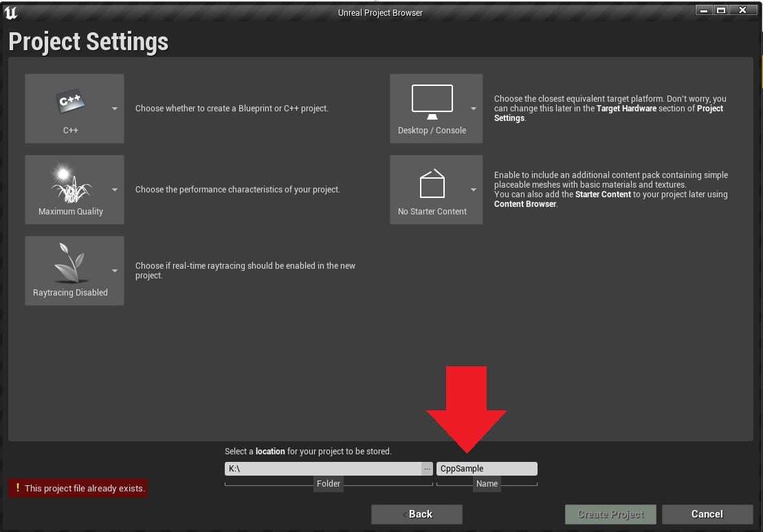Image resolution: width=763 pixels, height=532 pixels.
Task: Open the Desktop / Console dropdown arrow
Action: [x=474, y=109]
